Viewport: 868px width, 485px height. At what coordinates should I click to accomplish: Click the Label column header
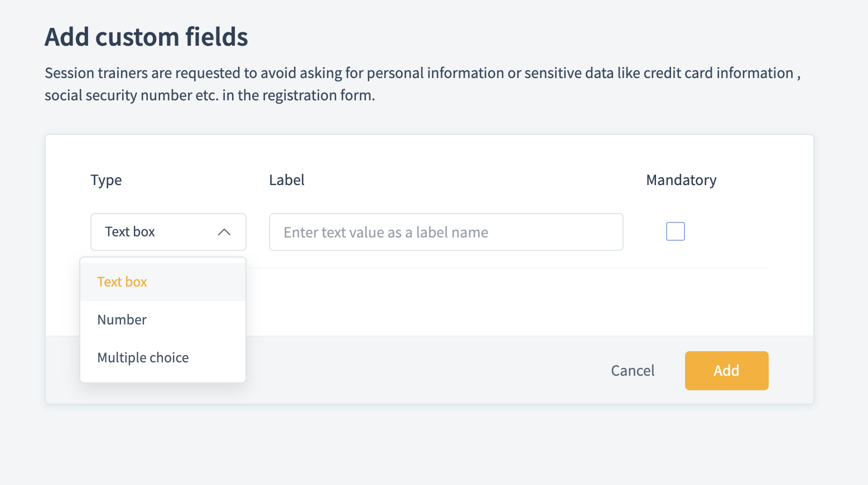[287, 180]
